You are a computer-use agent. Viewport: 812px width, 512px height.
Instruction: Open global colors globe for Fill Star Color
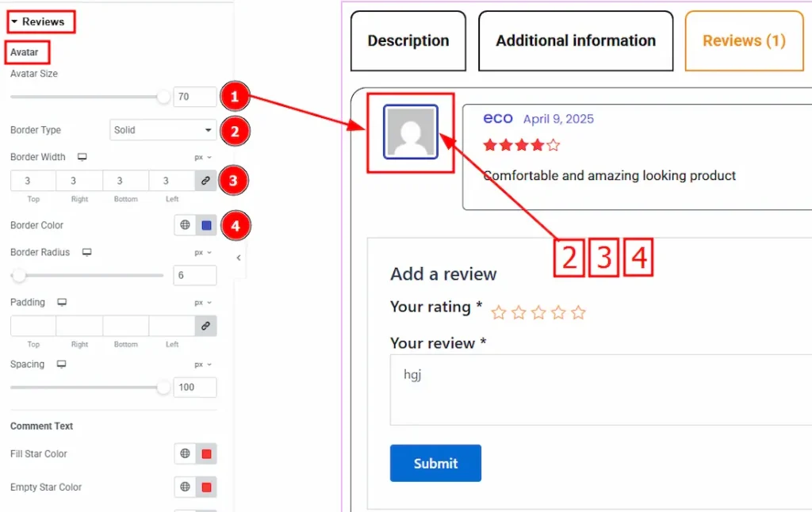pyautogui.click(x=185, y=454)
